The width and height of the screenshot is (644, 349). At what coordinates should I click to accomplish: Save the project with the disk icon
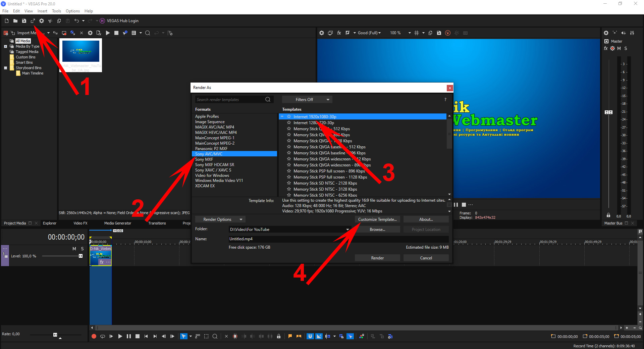[x=24, y=21]
